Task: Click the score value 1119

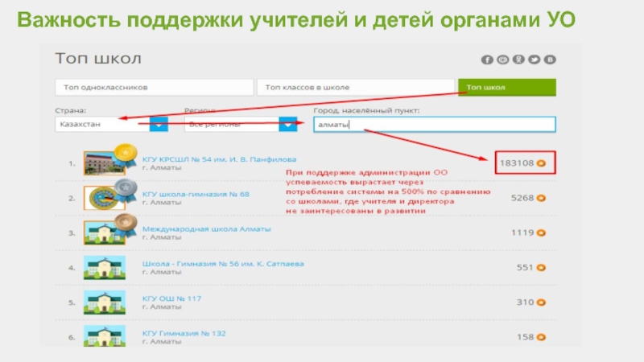Action: [522, 232]
